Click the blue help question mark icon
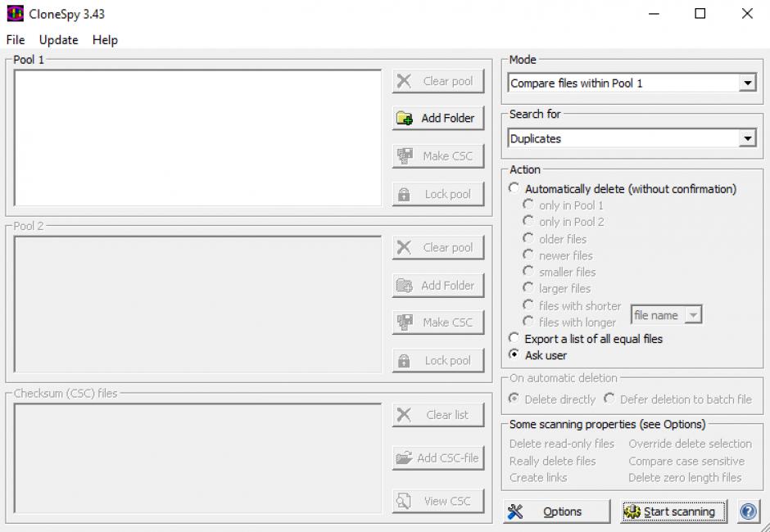This screenshot has width=770, height=532. coord(748,512)
